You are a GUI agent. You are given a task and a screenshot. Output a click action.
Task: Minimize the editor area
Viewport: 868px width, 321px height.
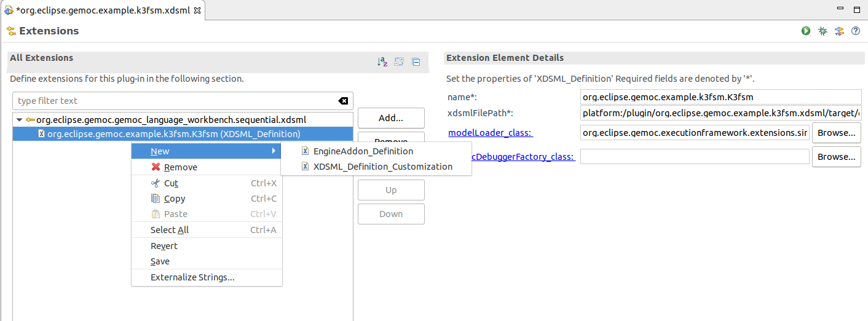click(839, 9)
